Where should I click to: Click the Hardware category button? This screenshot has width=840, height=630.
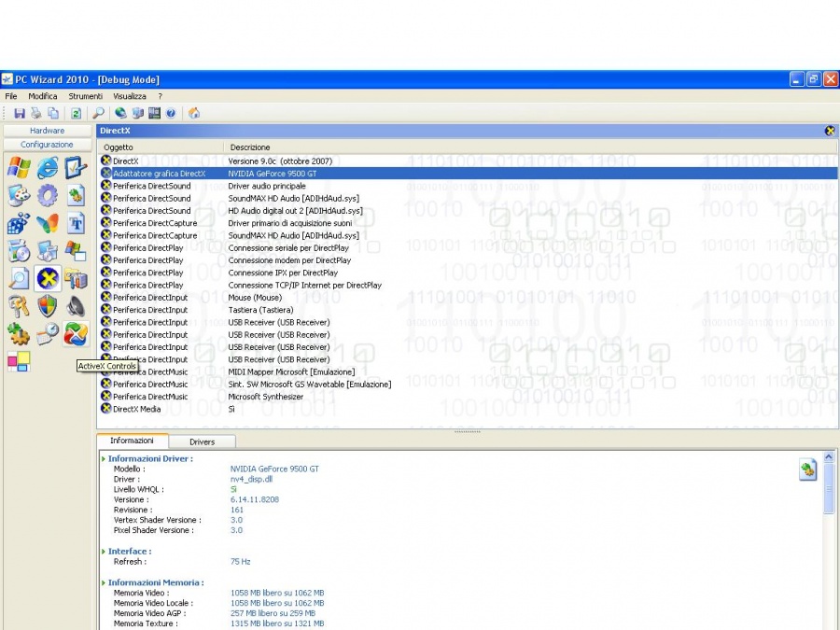pos(48,131)
